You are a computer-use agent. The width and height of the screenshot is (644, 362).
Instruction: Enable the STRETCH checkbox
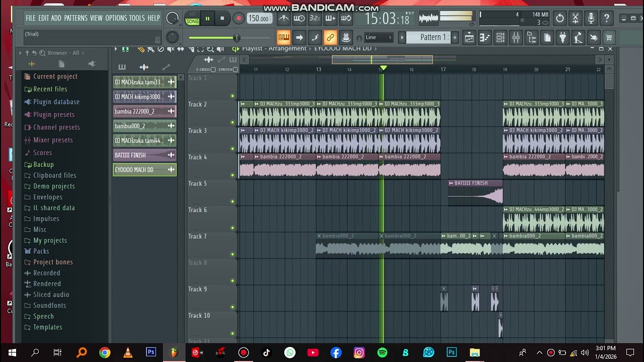235,69
